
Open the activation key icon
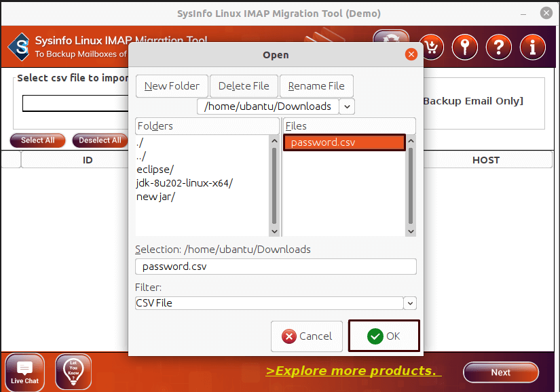click(x=465, y=47)
